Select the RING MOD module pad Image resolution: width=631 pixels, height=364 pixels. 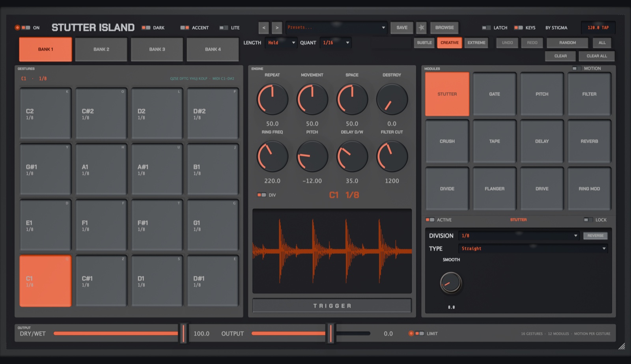tap(589, 189)
